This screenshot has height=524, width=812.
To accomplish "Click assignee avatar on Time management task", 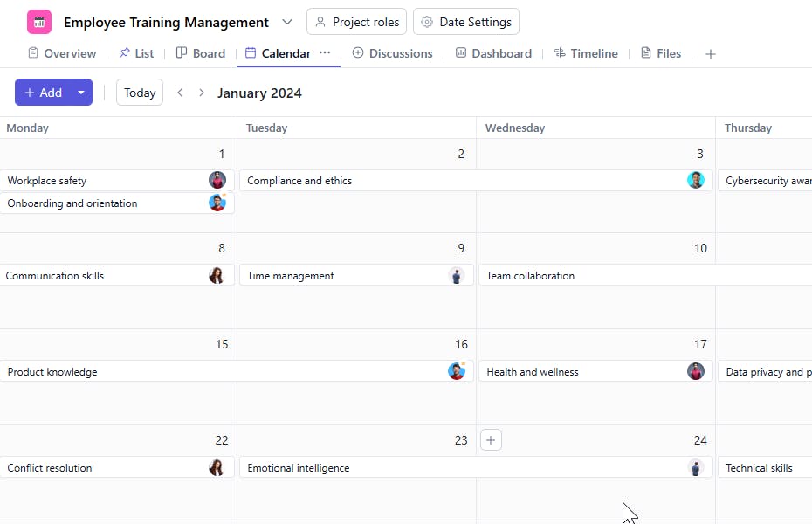I will pyautogui.click(x=457, y=276).
